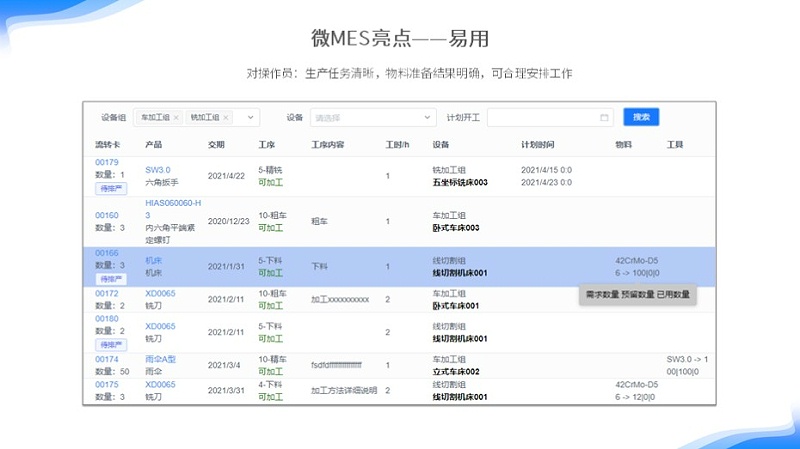Click the 计划开工 date input field
The image size is (800, 449).
tap(543, 117)
